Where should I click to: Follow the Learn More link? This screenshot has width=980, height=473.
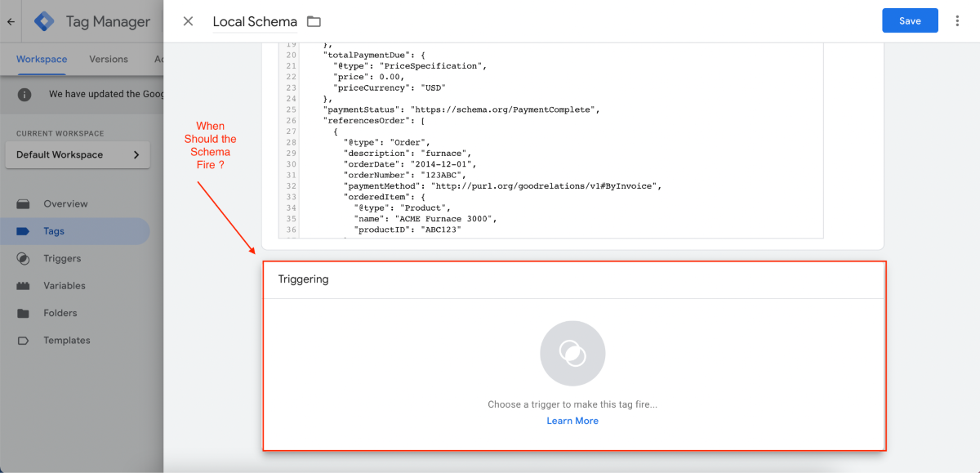[572, 421]
